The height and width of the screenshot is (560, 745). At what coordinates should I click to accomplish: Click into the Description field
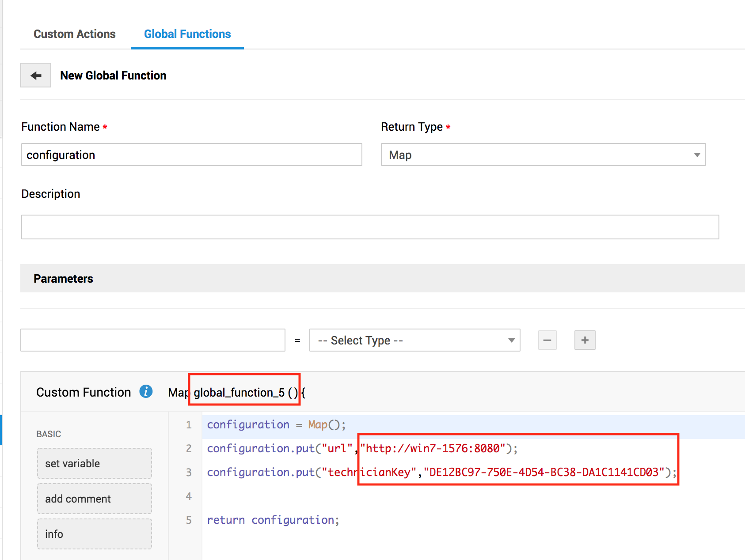point(370,227)
